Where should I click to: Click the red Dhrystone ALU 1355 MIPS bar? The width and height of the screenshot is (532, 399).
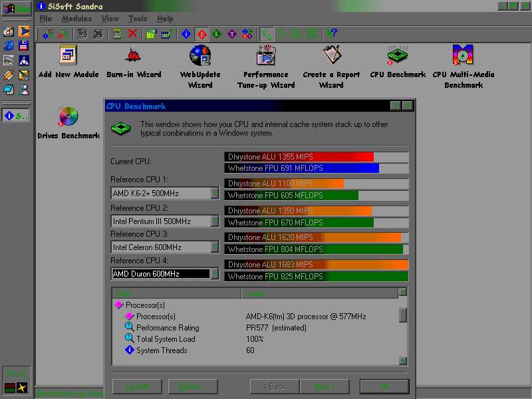299,157
